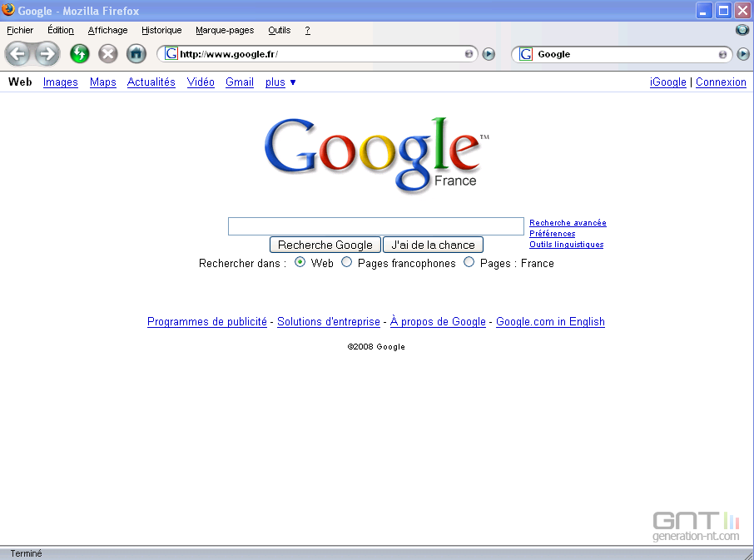The image size is (754, 560).
Task: Maximize the Firefox window
Action: pos(723,11)
